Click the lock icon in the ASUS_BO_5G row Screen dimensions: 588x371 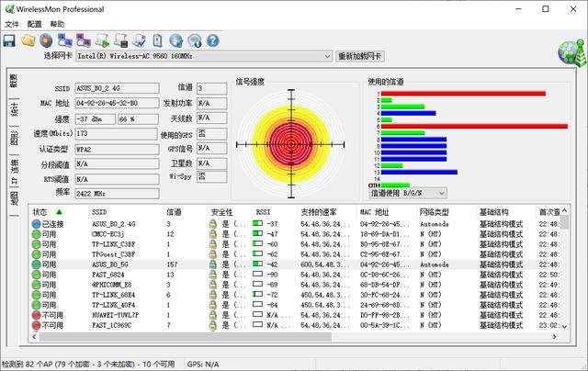point(212,264)
